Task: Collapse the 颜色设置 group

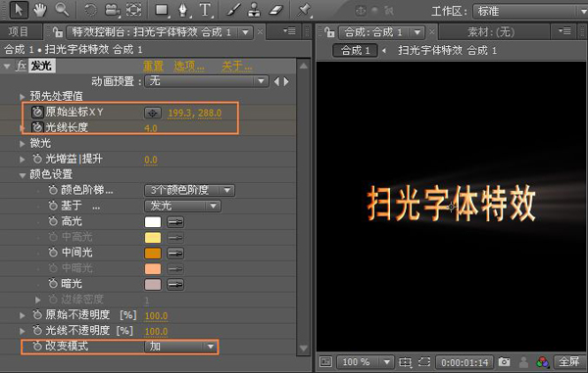Action: [x=23, y=175]
